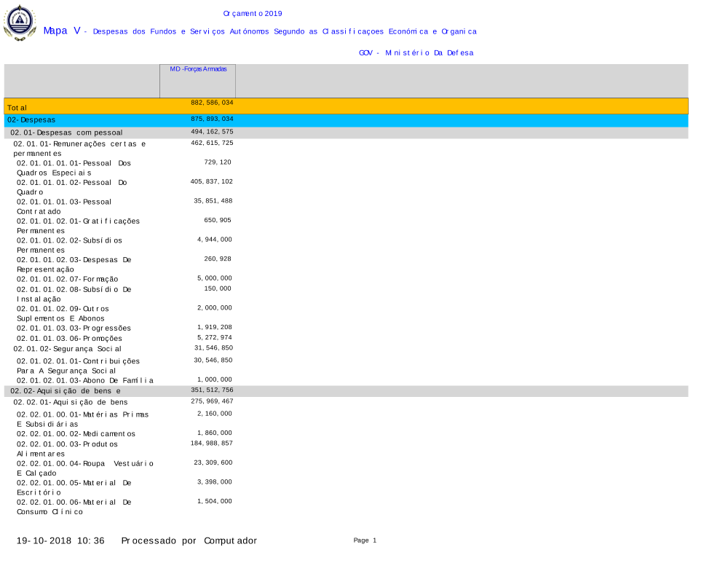Click the '02.01-Despesas com pessoal' row
Image resolution: width=728 pixels, height=563 pixels.
tap(67, 133)
